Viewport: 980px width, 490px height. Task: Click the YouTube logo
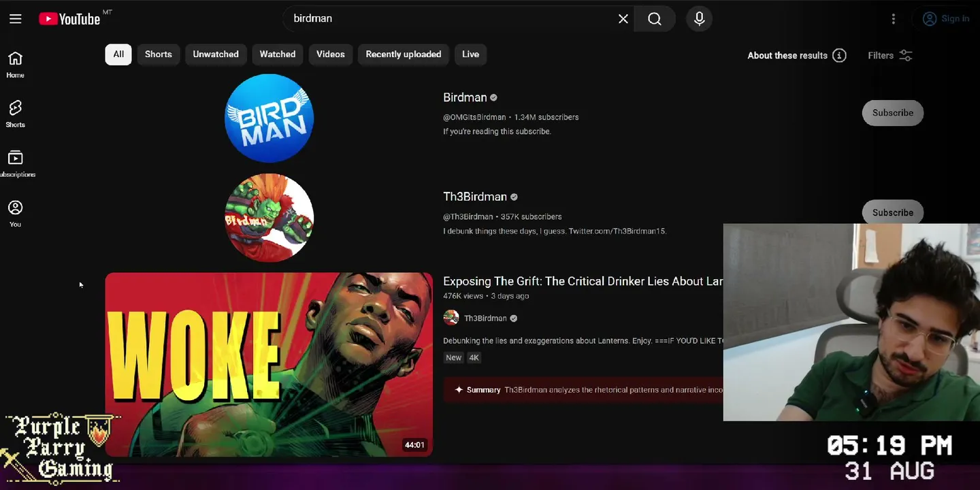pyautogui.click(x=69, y=19)
